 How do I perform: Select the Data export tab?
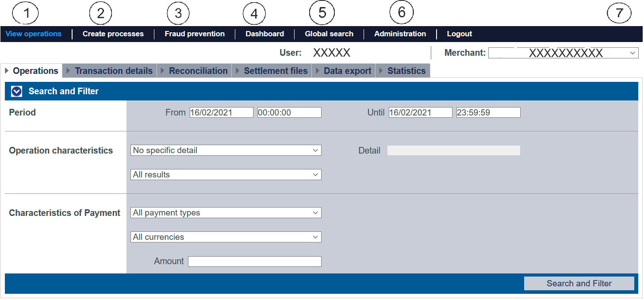pyautogui.click(x=347, y=71)
